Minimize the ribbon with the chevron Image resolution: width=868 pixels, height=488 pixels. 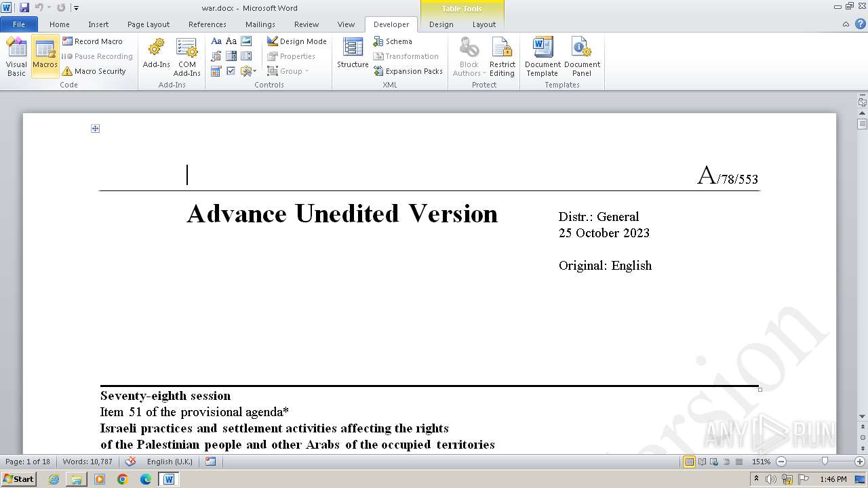click(x=846, y=24)
